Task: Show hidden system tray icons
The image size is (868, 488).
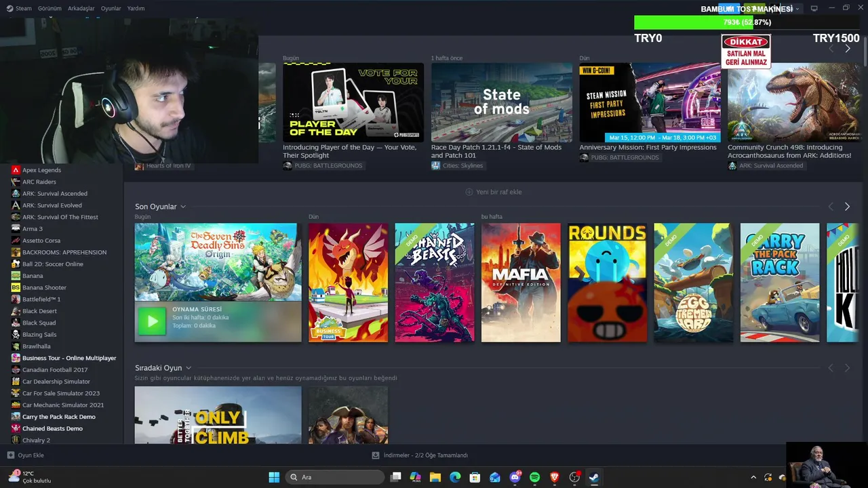Action: [x=753, y=477]
